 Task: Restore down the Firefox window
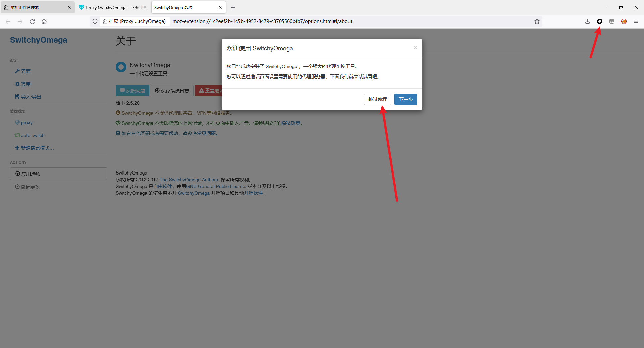[x=621, y=7]
